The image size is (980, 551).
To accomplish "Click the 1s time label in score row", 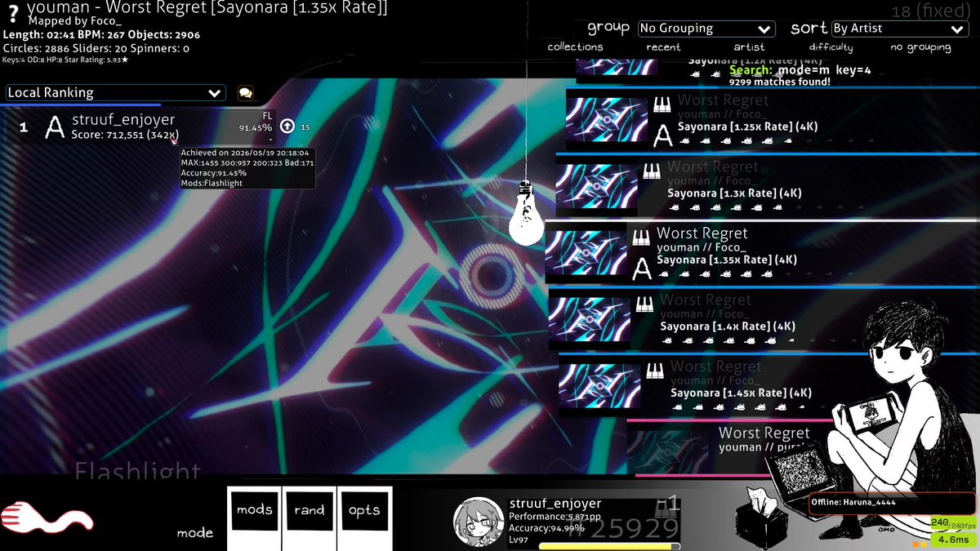I will click(x=305, y=127).
